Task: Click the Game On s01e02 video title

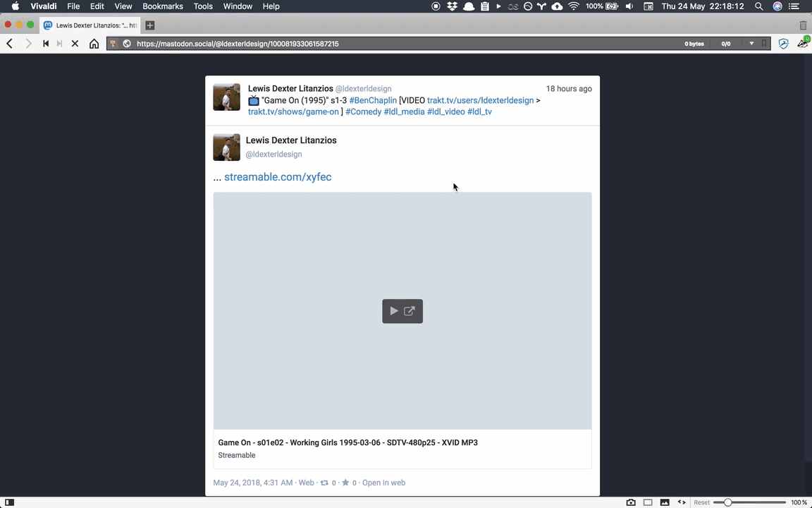Action: [347, 442]
